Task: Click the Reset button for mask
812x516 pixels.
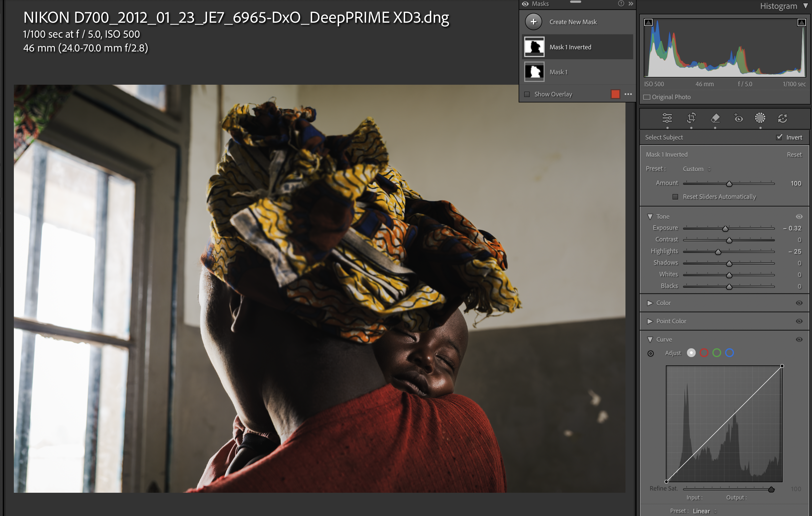Action: 794,154
